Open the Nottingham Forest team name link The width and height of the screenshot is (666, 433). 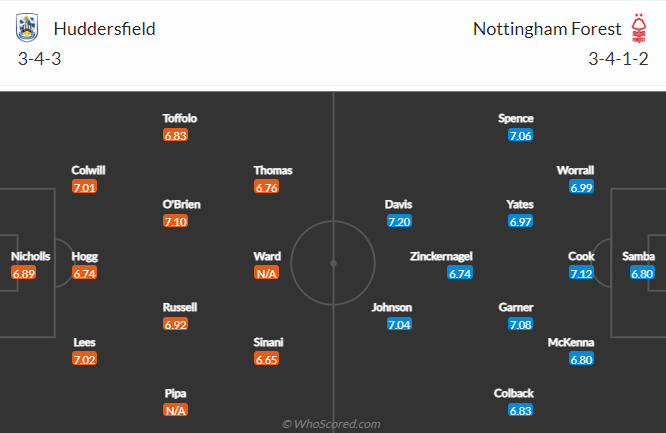pyautogui.click(x=547, y=29)
